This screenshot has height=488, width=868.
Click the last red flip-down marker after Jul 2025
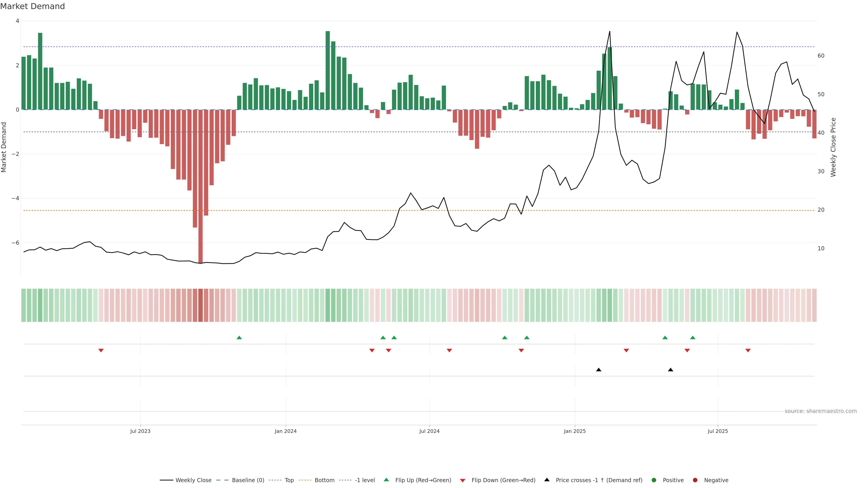click(748, 351)
